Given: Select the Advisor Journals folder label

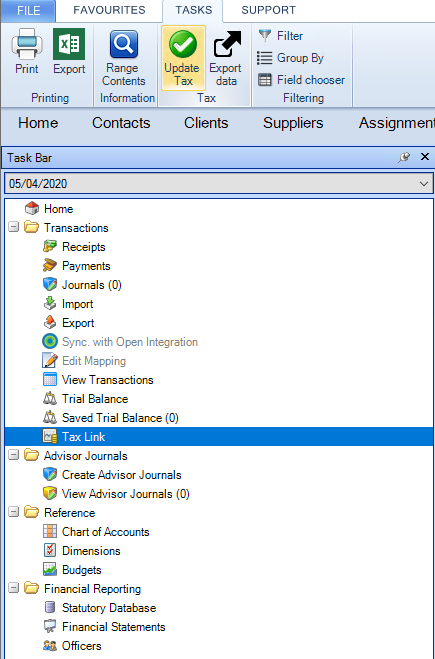Looking at the screenshot, I should (x=86, y=456).
